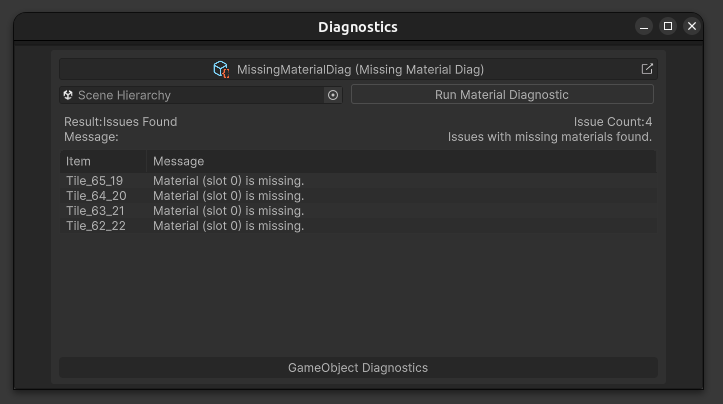Click the MissingMaterialDiag script cube icon
723x404 pixels.
221,69
